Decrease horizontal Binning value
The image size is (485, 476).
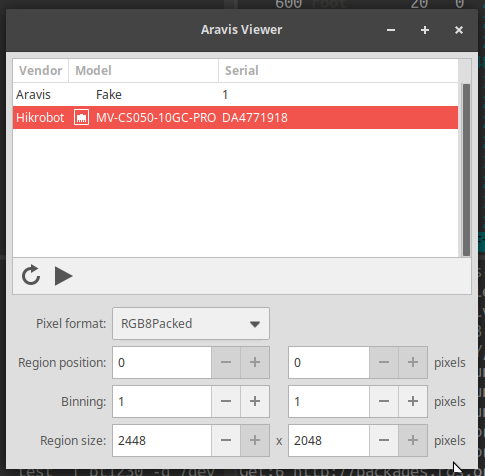click(x=226, y=402)
